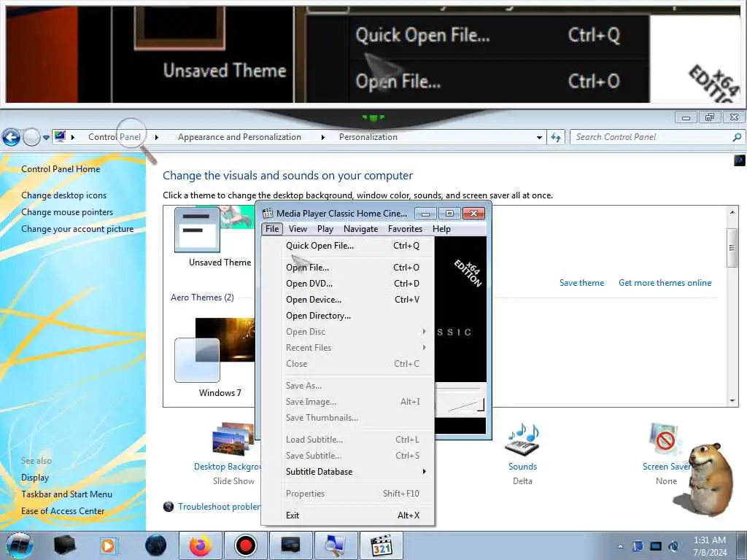Choose Open File... menu entry
747x560 pixels.
(x=348, y=268)
